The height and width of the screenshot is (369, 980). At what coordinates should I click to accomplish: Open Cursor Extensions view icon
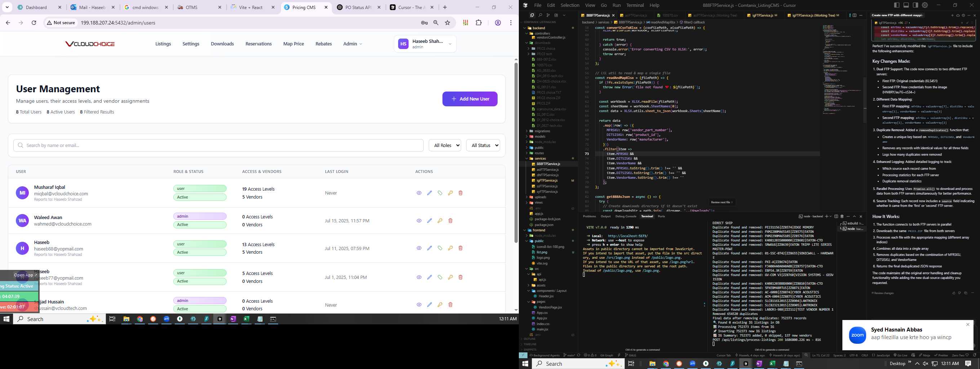[x=556, y=15]
